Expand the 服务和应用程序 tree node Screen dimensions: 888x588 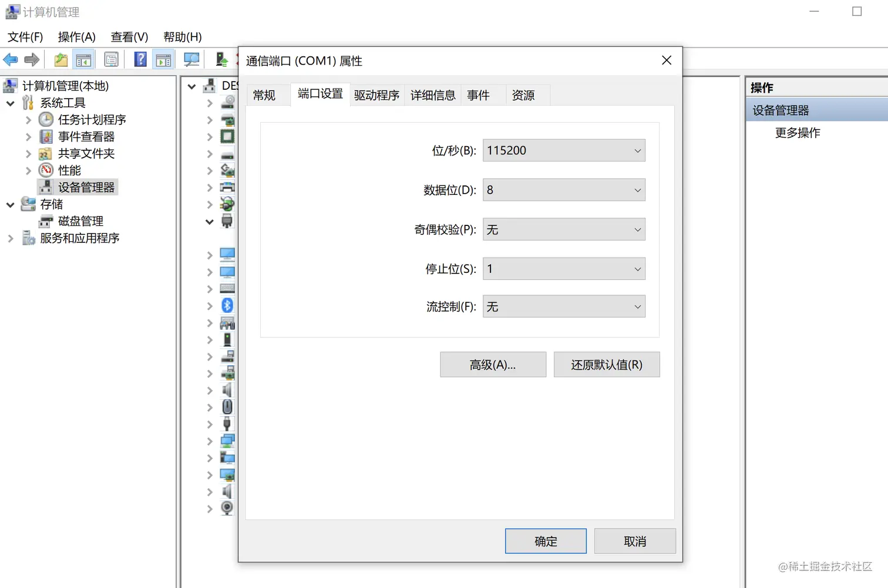coord(10,238)
